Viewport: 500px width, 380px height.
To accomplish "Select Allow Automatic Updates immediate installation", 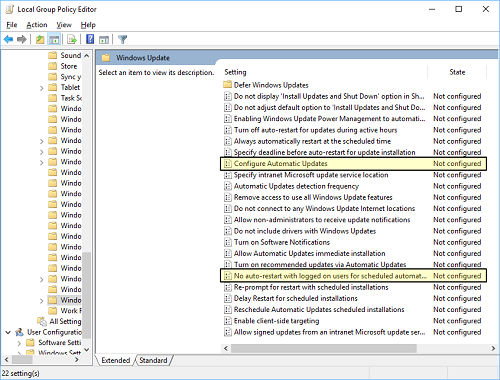I will coord(353,254).
